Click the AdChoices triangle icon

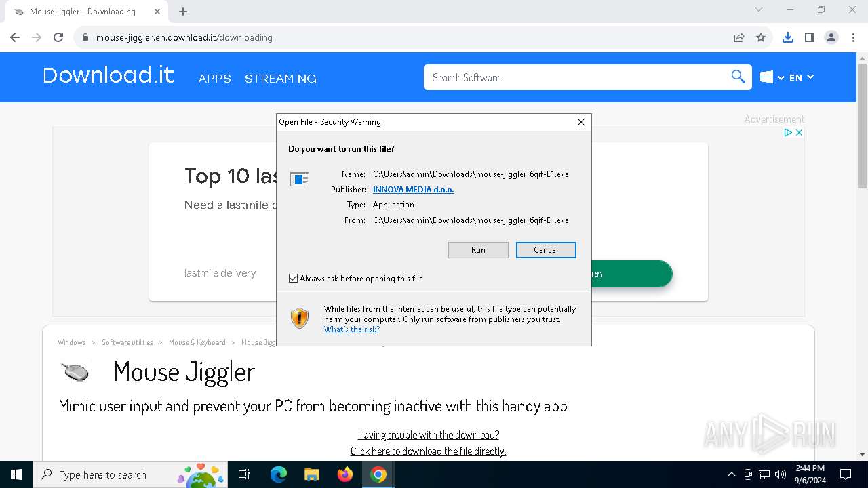789,132
